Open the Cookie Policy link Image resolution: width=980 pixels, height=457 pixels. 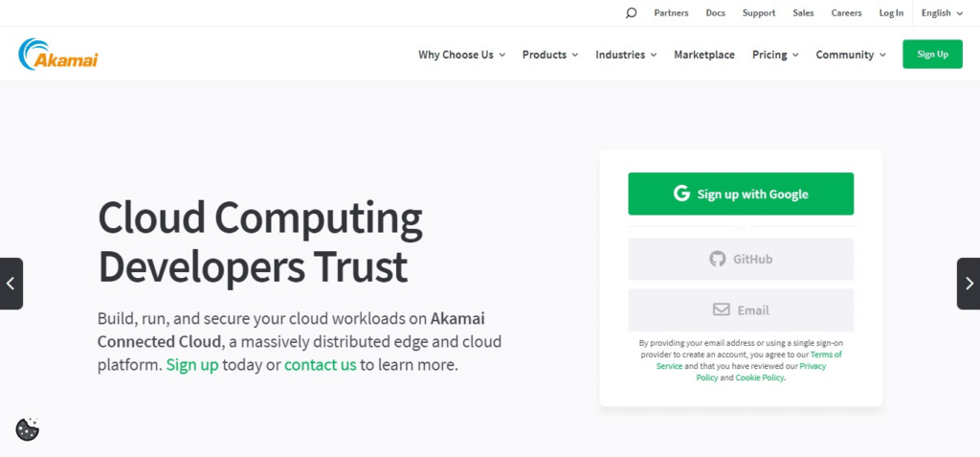759,377
